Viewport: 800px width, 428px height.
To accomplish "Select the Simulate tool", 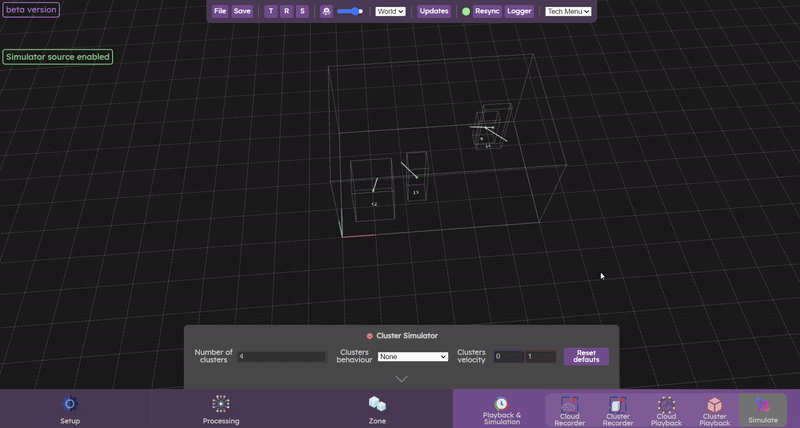I will 763,410.
